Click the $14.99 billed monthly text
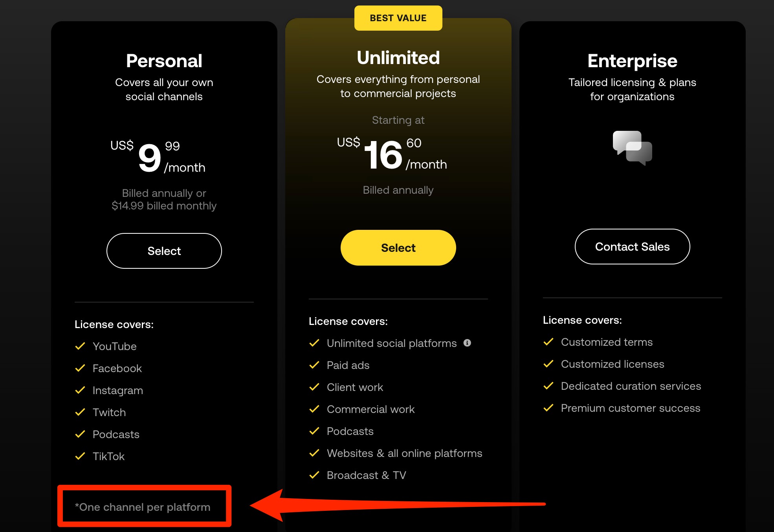 coord(164,205)
